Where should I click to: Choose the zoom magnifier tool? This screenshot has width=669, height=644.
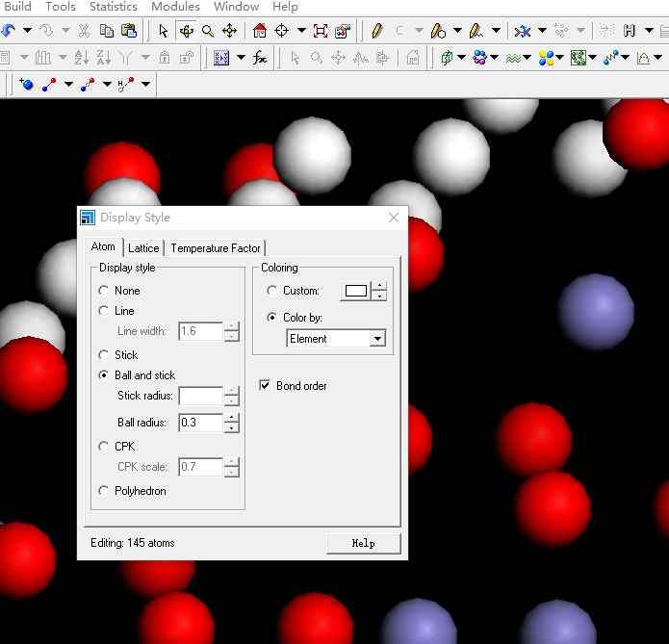[x=208, y=31]
